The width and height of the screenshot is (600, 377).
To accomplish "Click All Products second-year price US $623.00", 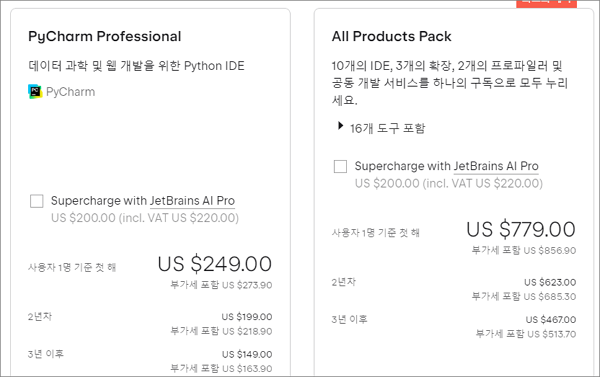I will (x=550, y=282).
